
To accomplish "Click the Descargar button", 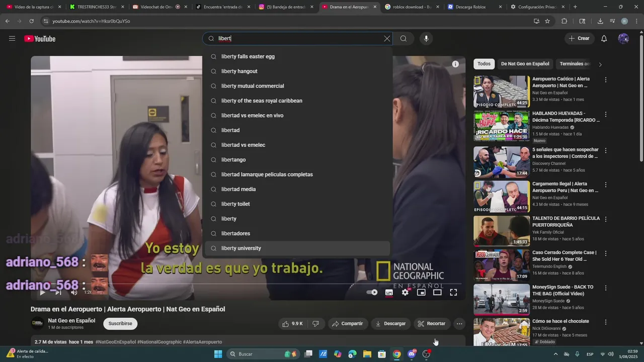I will coord(390,324).
